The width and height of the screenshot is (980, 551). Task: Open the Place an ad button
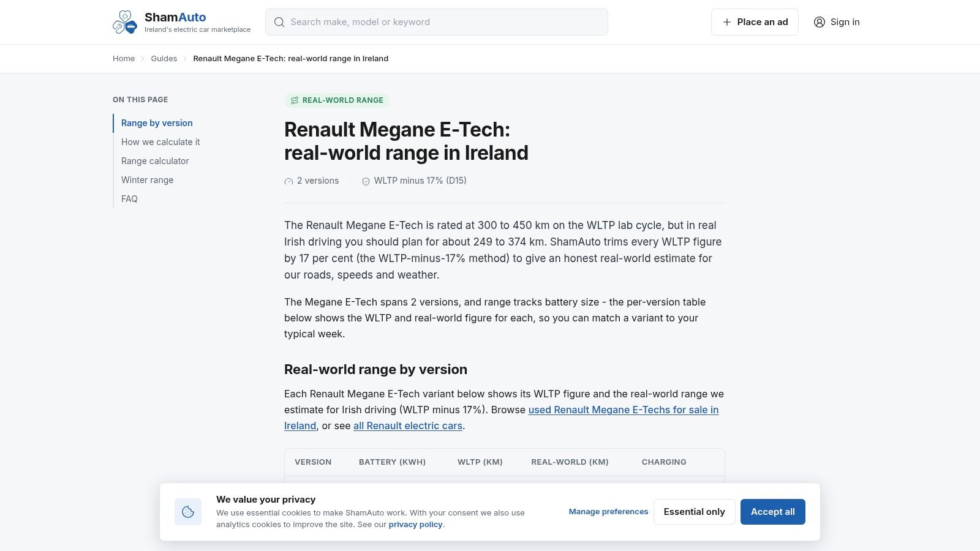pos(755,22)
